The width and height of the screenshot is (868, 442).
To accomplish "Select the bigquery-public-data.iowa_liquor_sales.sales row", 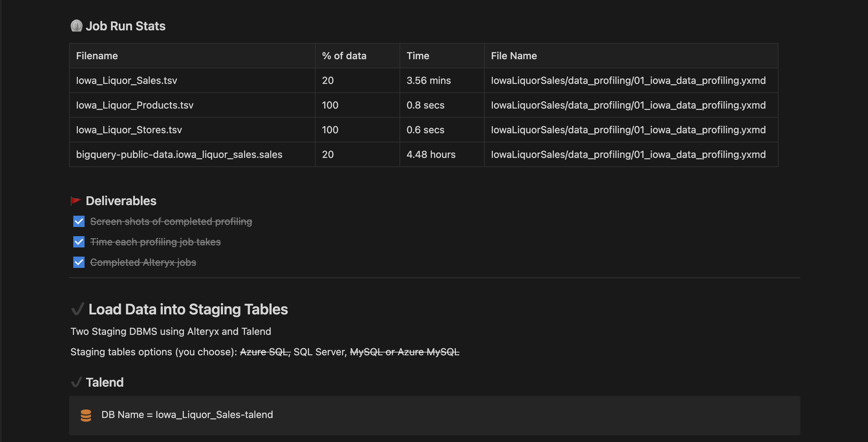I will tap(179, 154).
